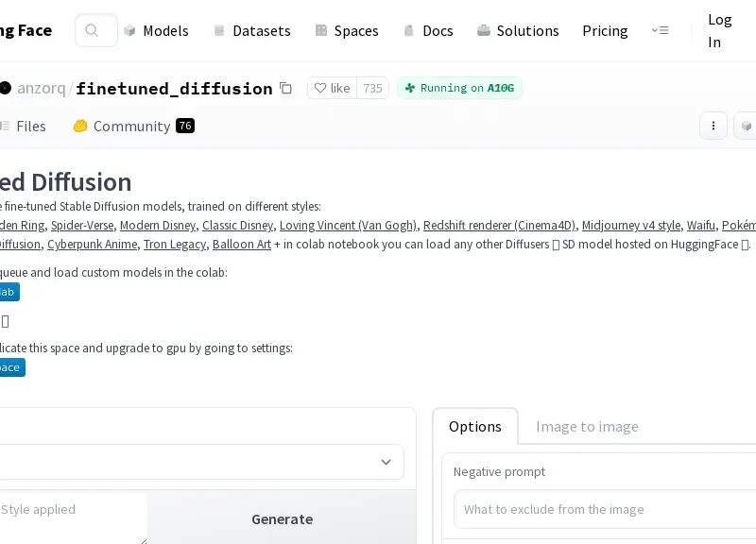This screenshot has width=756, height=544.
Task: Open the Classic Disney model link
Action: click(238, 225)
